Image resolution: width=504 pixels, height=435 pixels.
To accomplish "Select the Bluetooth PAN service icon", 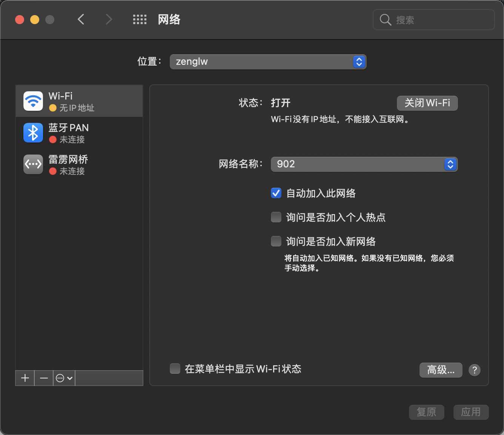I will click(33, 133).
